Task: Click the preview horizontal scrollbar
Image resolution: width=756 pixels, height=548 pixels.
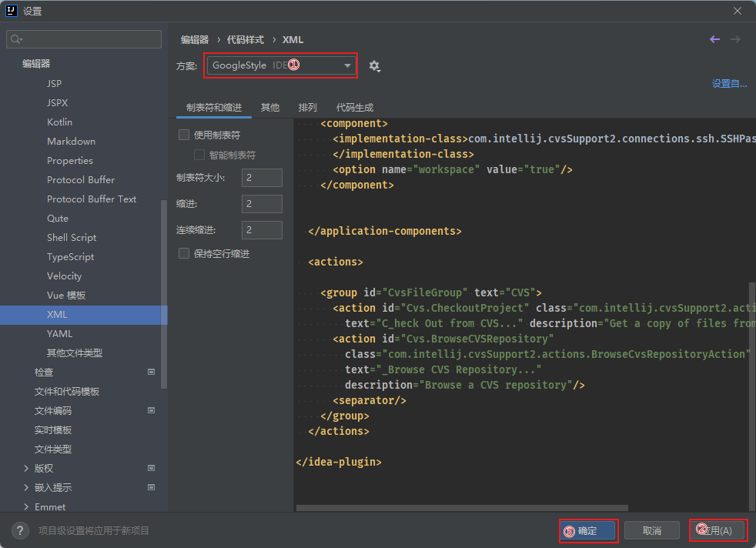Action: 462,508
